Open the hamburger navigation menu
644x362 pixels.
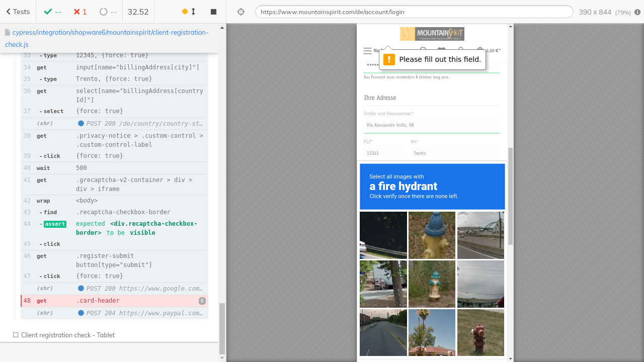pyautogui.click(x=367, y=51)
